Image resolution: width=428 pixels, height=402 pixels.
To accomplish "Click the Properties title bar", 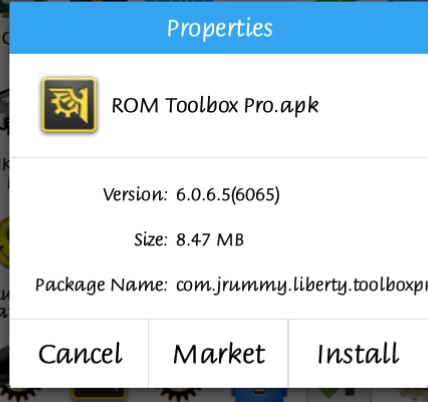I will 219,27.
